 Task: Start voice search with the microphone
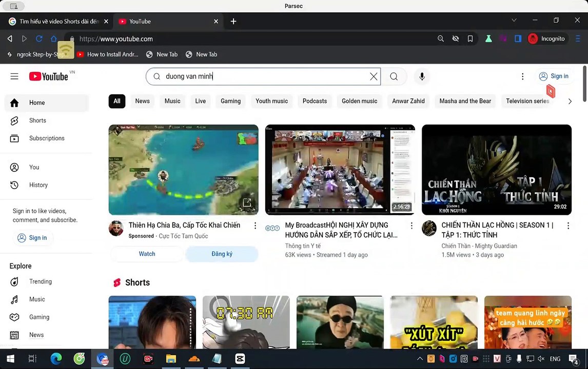[x=422, y=76]
